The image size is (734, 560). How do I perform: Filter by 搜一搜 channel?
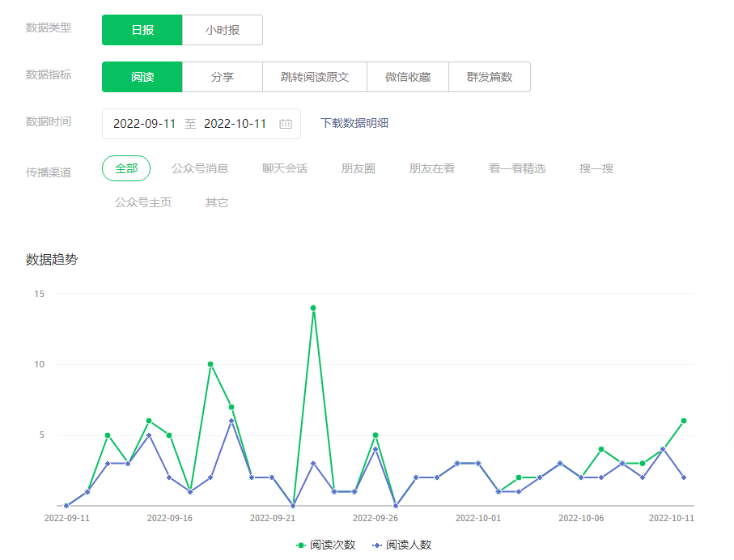[x=596, y=168]
